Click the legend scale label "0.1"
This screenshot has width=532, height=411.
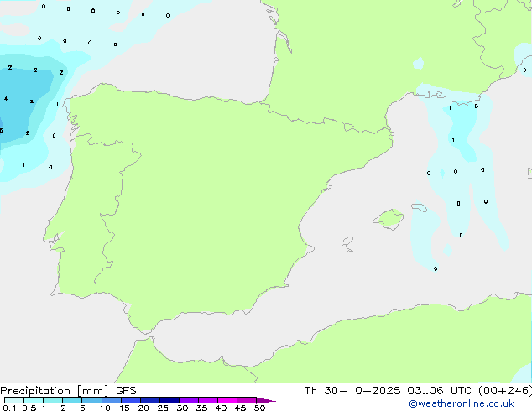9,408
